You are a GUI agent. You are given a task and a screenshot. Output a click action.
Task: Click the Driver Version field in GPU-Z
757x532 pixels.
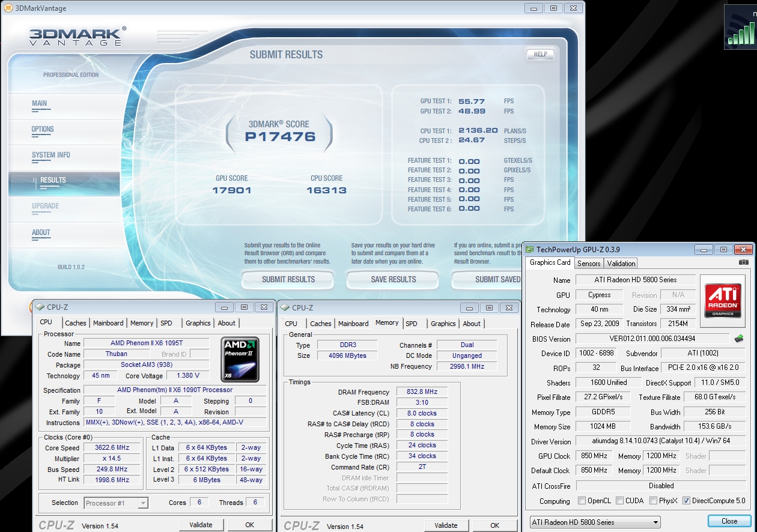pyautogui.click(x=660, y=441)
